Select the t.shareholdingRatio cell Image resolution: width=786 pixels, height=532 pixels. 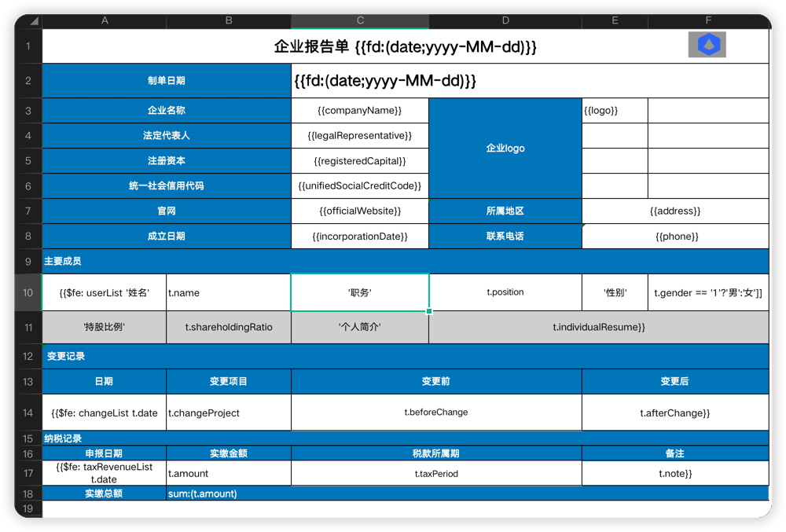click(x=229, y=327)
